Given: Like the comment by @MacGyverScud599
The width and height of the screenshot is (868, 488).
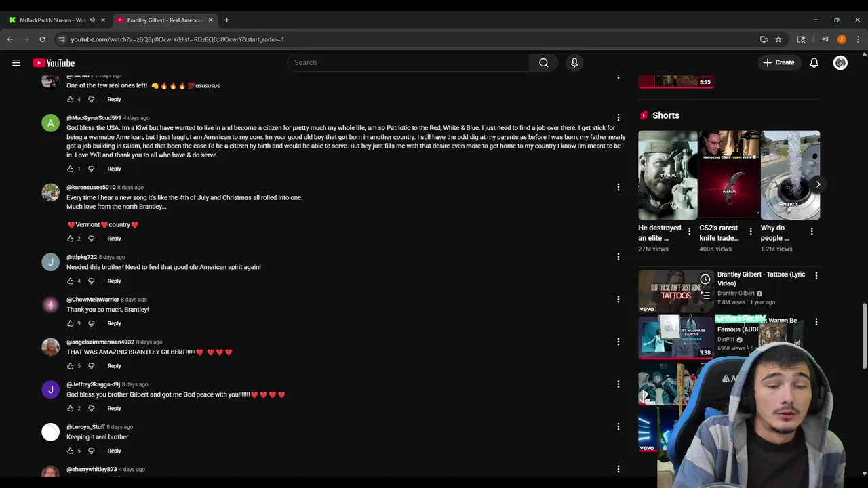Looking at the screenshot, I should tap(70, 169).
